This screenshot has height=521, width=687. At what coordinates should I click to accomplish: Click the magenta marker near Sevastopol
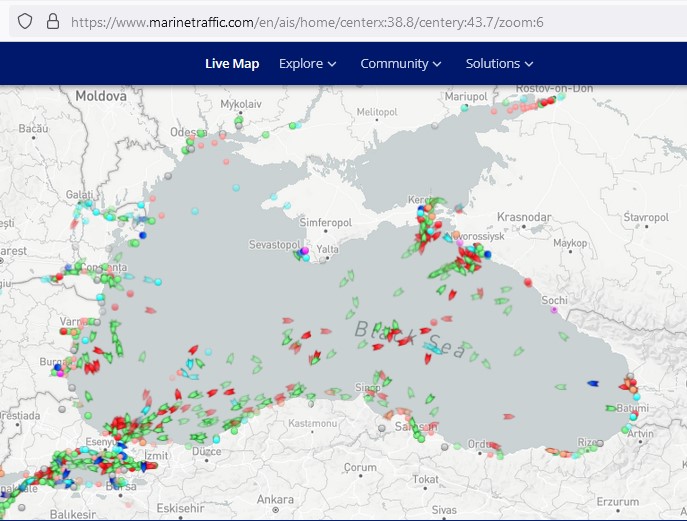[305, 250]
